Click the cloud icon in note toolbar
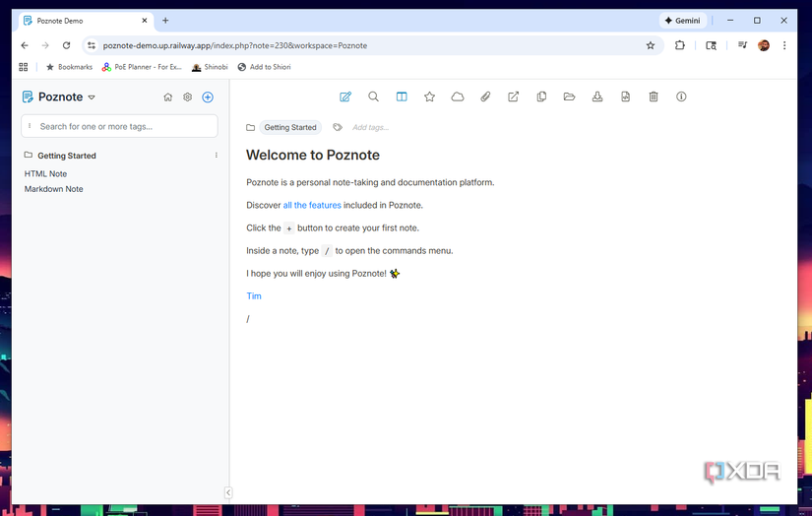The height and width of the screenshot is (516, 812). [458, 97]
